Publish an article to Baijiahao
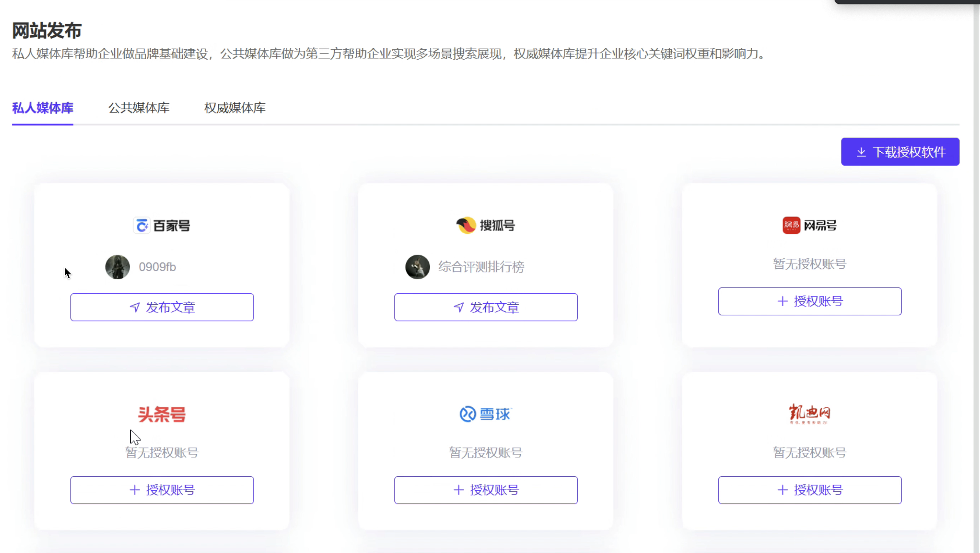This screenshot has height=553, width=980. pyautogui.click(x=162, y=307)
